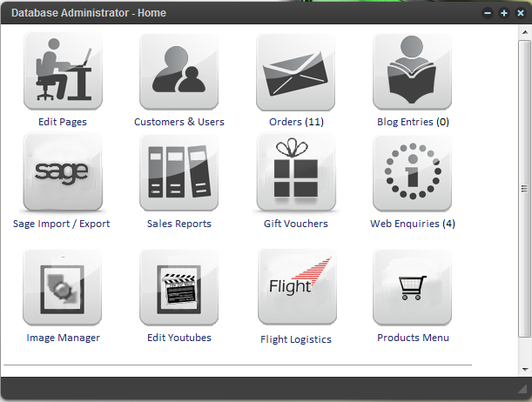Screen dimensions: 532x402
Task: Maximize the window with the plus button
Action: [x=504, y=13]
